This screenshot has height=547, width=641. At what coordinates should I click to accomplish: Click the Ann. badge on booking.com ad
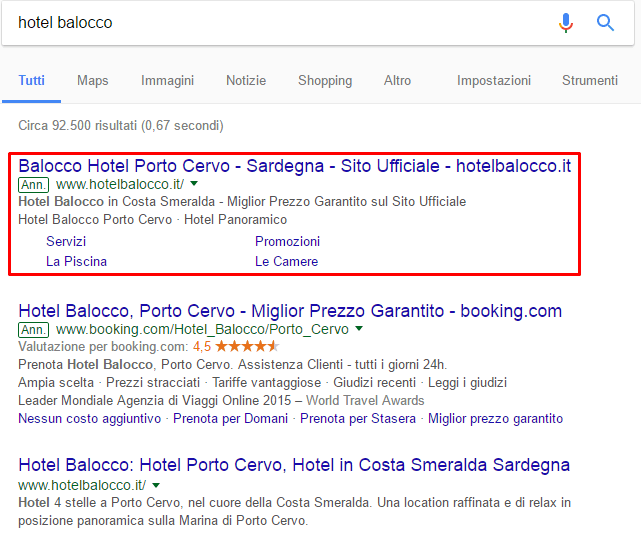click(x=33, y=329)
